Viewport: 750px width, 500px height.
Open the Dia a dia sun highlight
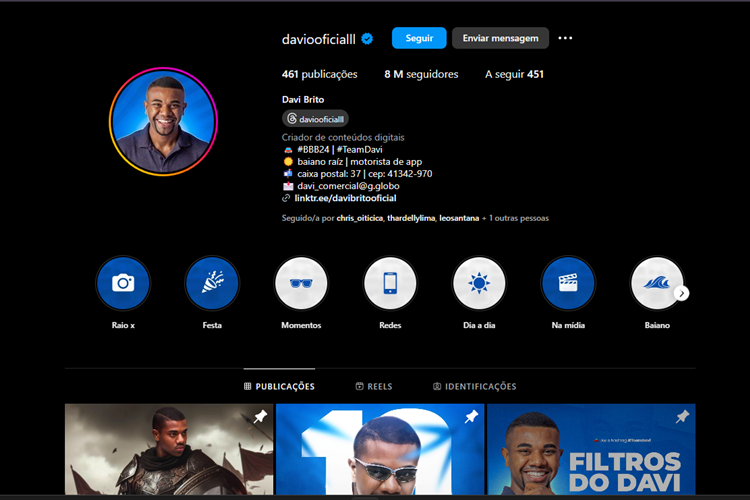pos(479,283)
